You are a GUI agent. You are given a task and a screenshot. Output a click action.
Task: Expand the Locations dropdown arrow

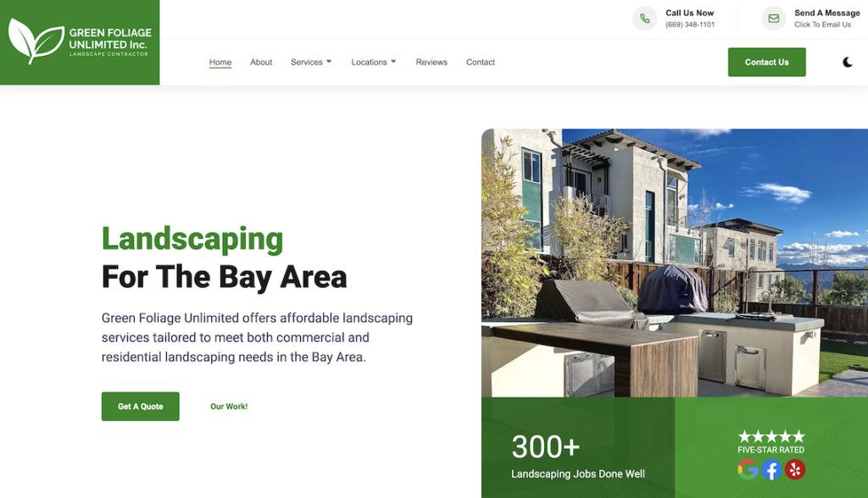pos(393,62)
